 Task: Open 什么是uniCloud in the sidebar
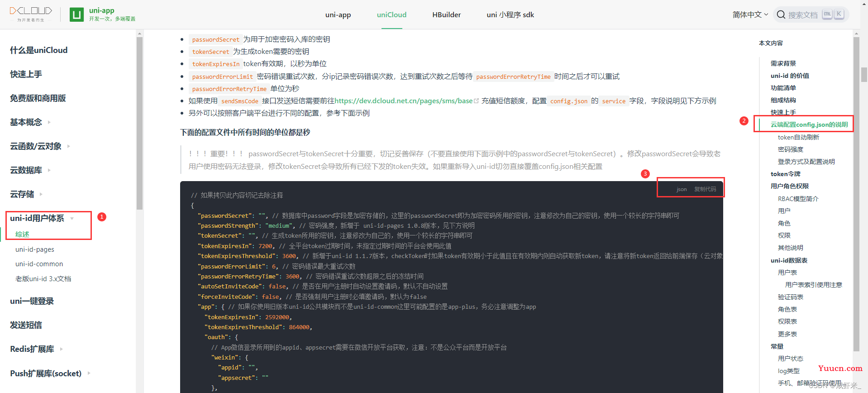39,50
